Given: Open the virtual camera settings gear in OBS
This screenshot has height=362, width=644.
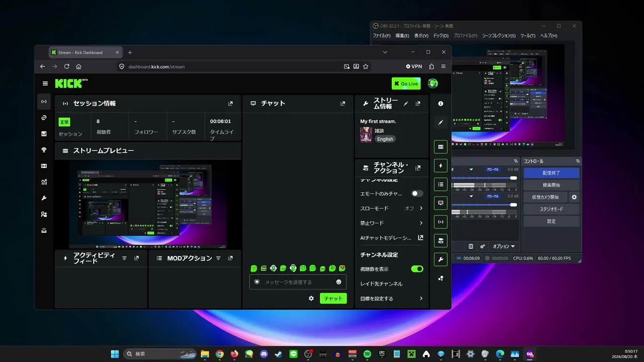Looking at the screenshot, I should point(574,197).
